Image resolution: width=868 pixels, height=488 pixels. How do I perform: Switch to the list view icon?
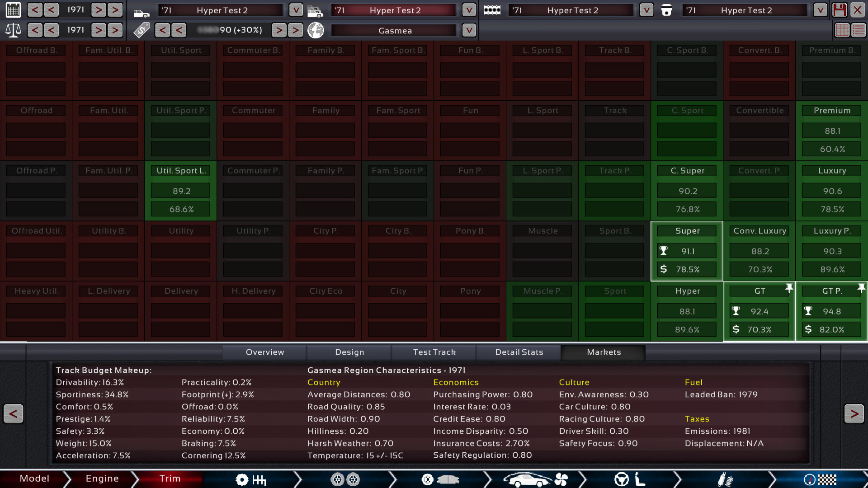(x=858, y=30)
